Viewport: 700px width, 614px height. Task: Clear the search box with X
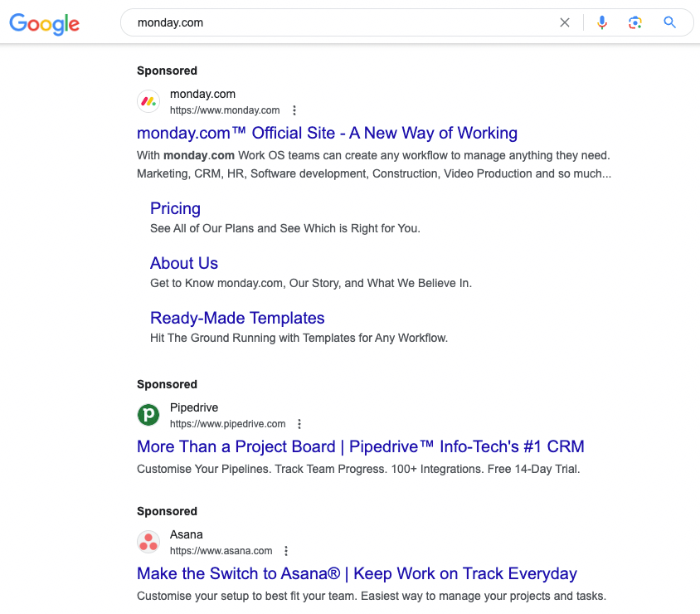564,22
